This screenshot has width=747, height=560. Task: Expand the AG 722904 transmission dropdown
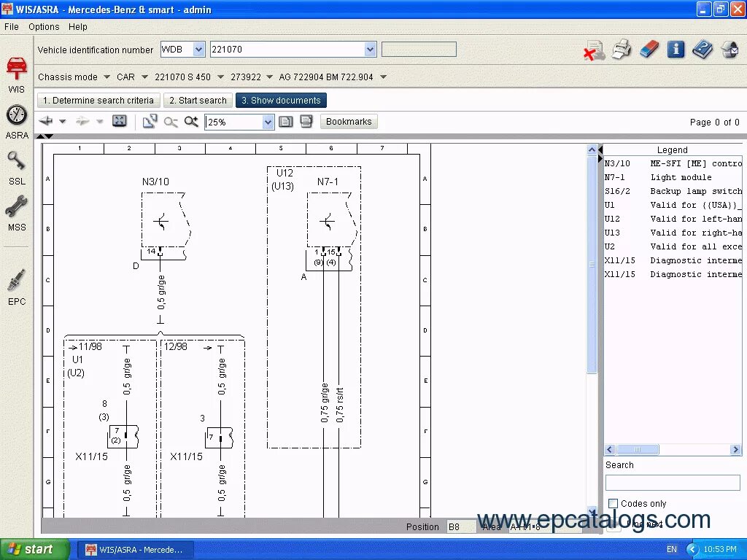pos(384,77)
